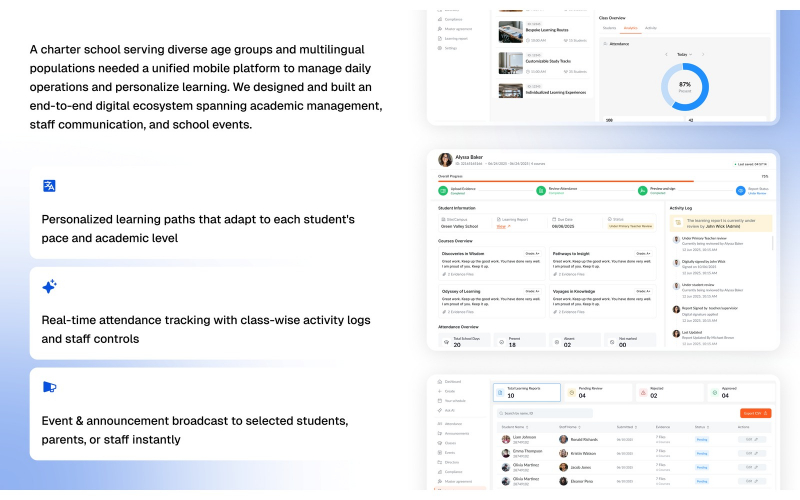Click the green Preview and sign step icon

pyautogui.click(x=642, y=191)
